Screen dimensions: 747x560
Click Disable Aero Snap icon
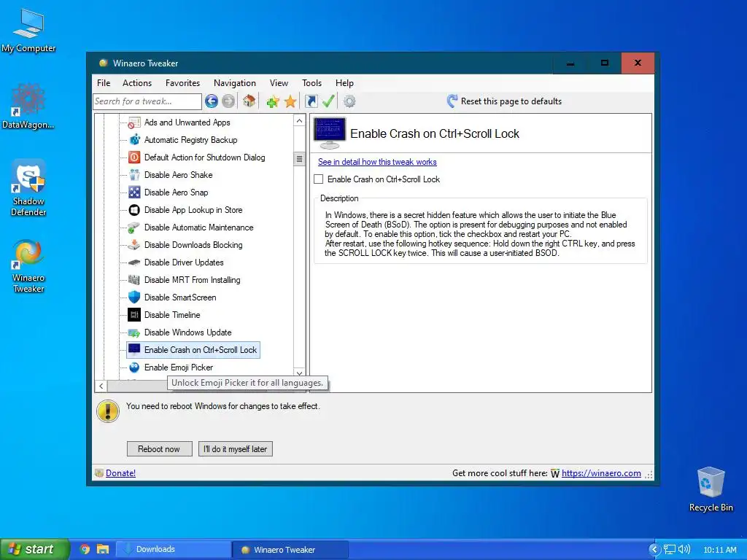134,192
